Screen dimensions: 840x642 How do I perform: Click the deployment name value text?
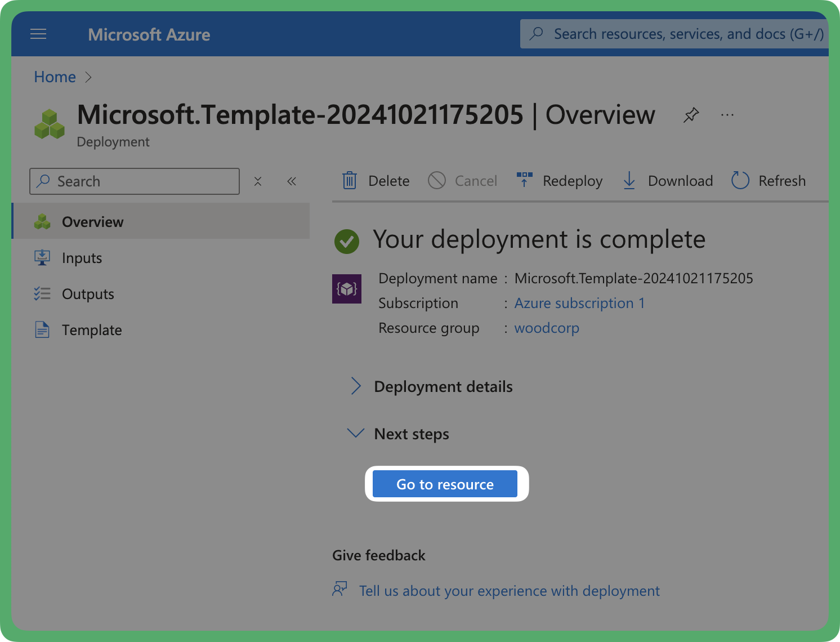tap(634, 278)
